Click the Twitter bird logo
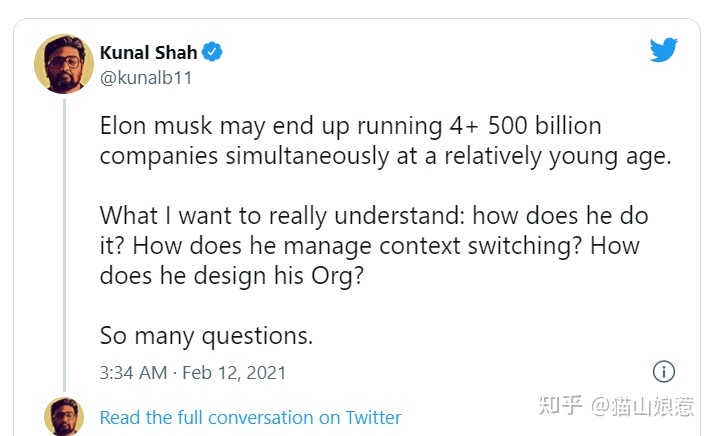Image resolution: width=712 pixels, height=436 pixels. pos(663,51)
